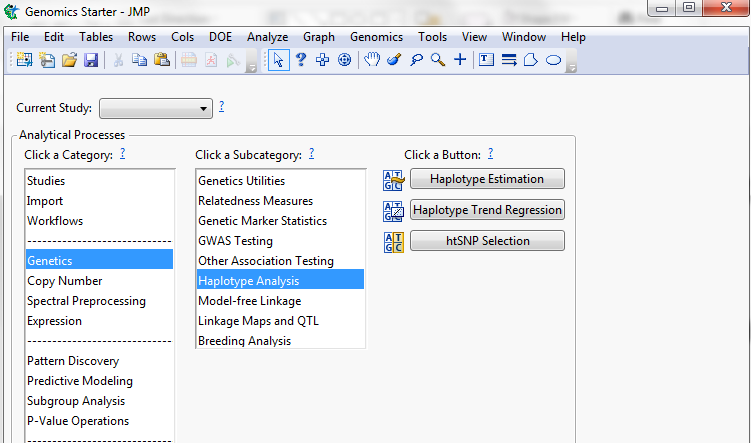
Task: Launch the Haplotype Estimation button
Action: 487,179
